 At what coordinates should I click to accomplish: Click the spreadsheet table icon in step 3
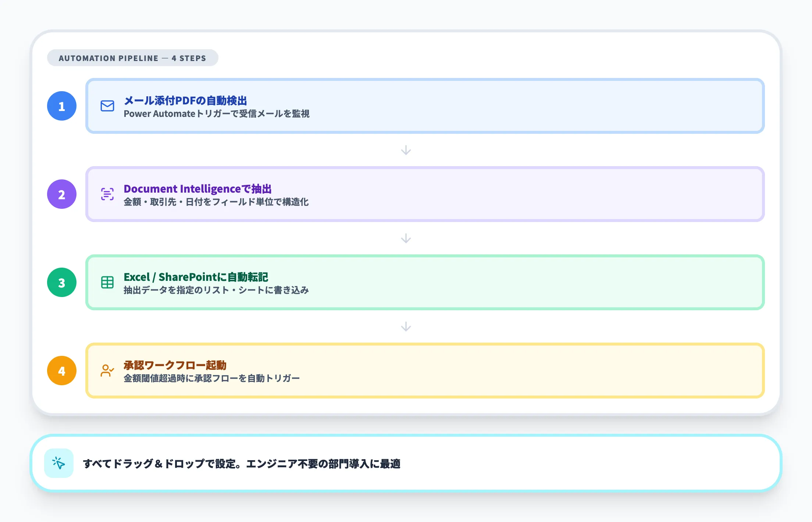point(107,282)
